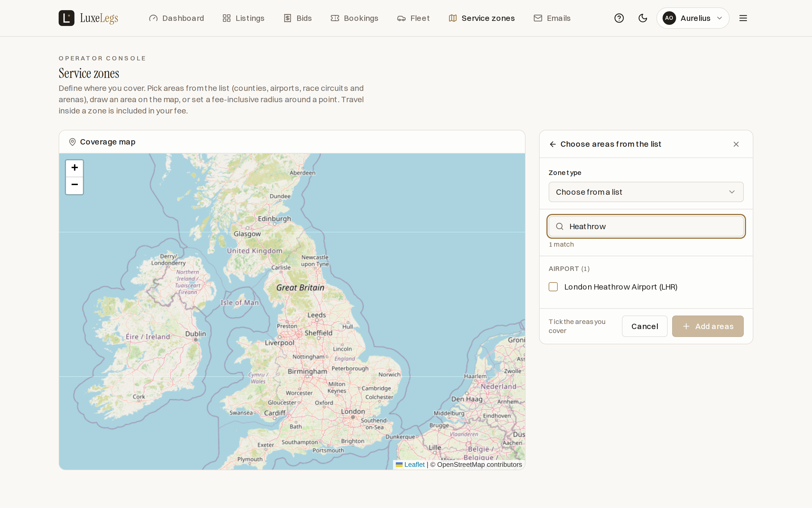Click the Cancel button
This screenshot has width=812, height=508.
click(645, 326)
